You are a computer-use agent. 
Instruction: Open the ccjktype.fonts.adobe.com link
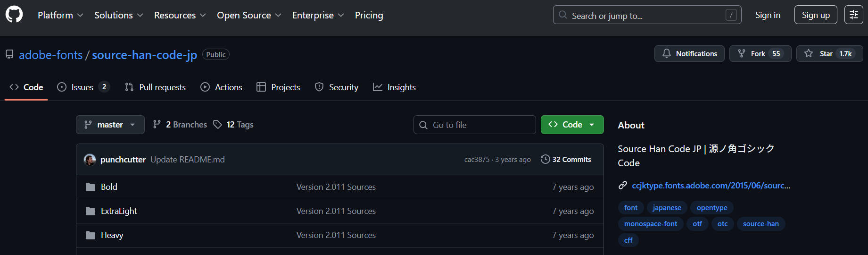(711, 186)
